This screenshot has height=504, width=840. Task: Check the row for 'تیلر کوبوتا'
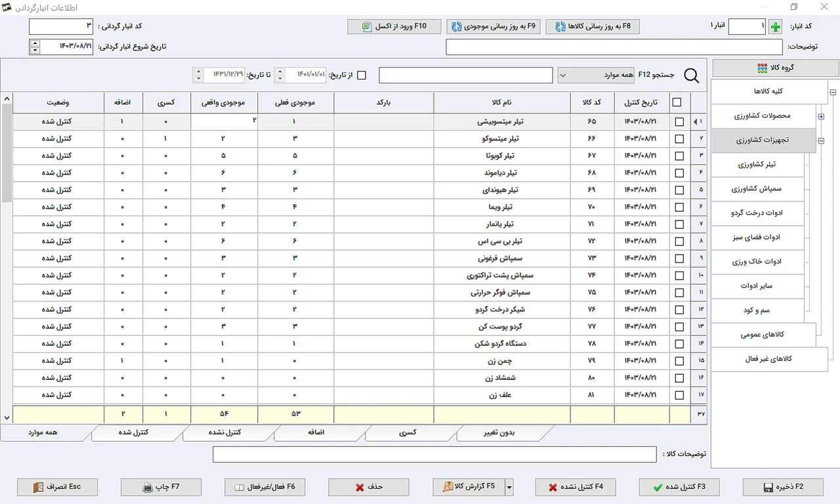(679, 156)
